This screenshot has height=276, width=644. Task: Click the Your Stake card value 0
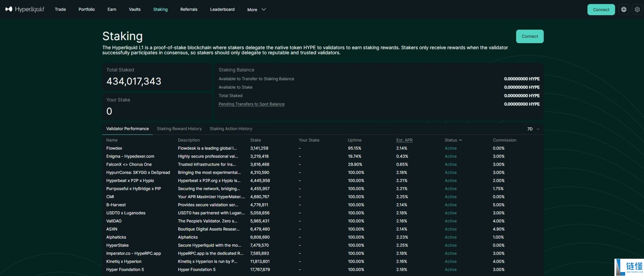coord(109,111)
